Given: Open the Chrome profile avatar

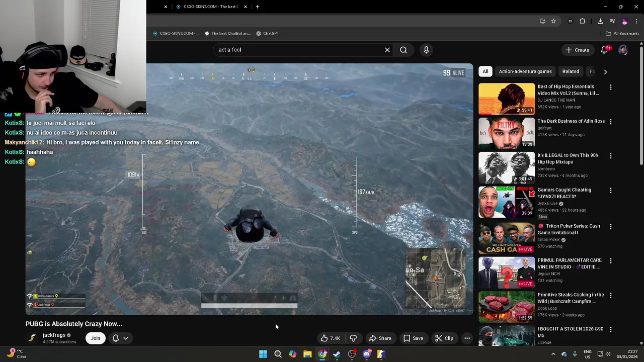Looking at the screenshot, I should [x=625, y=21].
